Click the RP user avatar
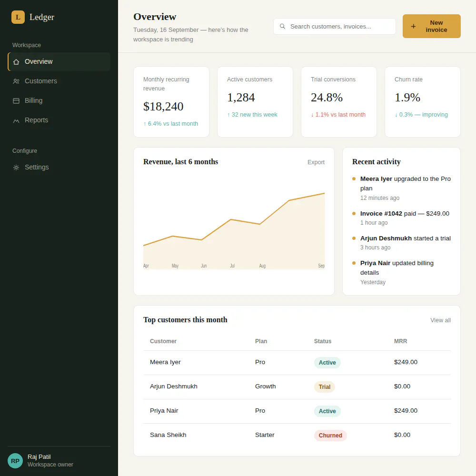 coord(15,461)
